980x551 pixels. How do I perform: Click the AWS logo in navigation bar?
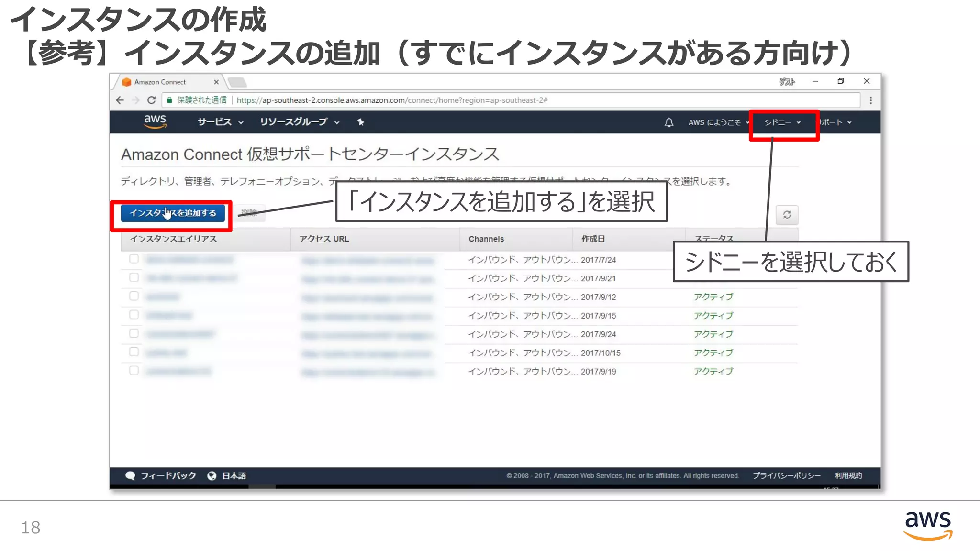(x=155, y=121)
